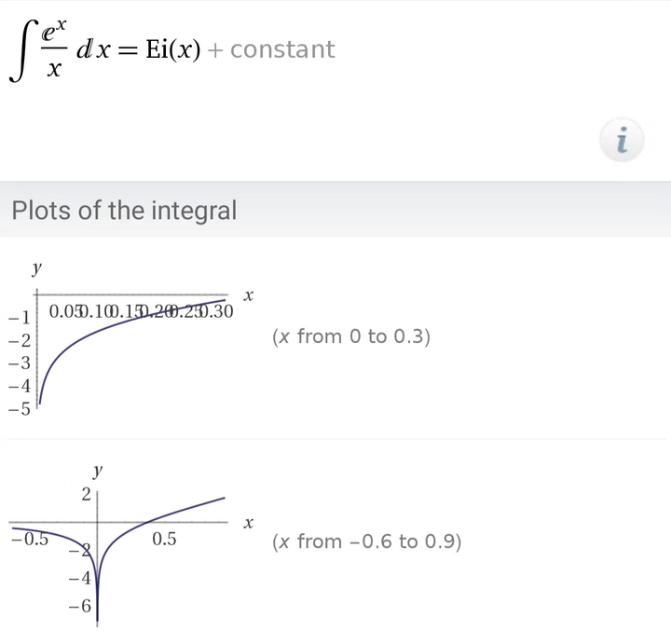Click the 'Plots of the integral' header
The width and height of the screenshot is (671, 644).
pos(124,211)
